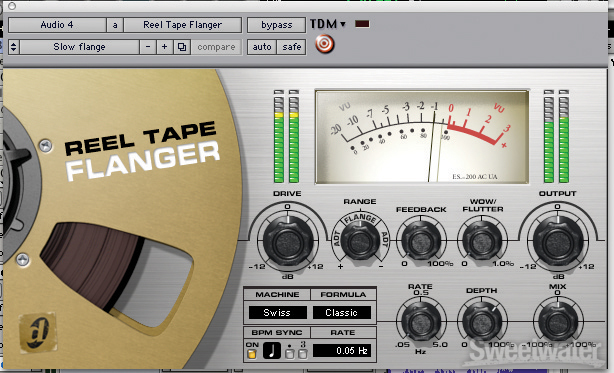Open the Audio 4 track selector

tap(57, 25)
